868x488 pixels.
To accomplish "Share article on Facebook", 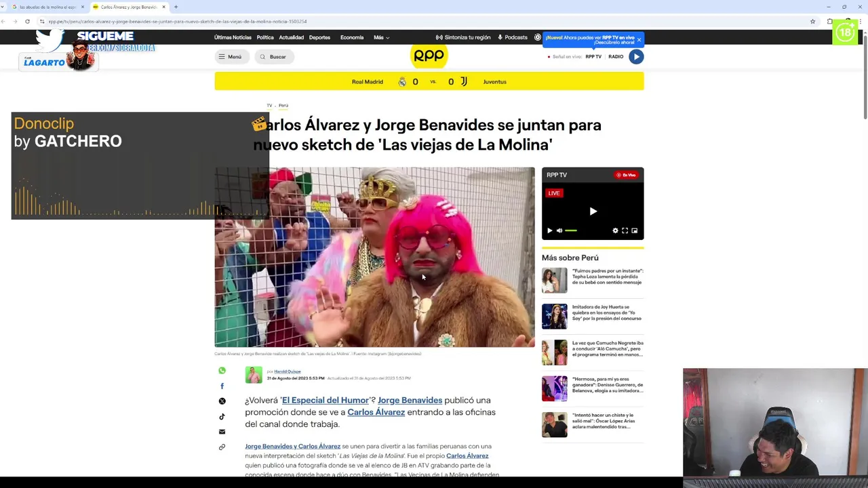I will (x=222, y=386).
